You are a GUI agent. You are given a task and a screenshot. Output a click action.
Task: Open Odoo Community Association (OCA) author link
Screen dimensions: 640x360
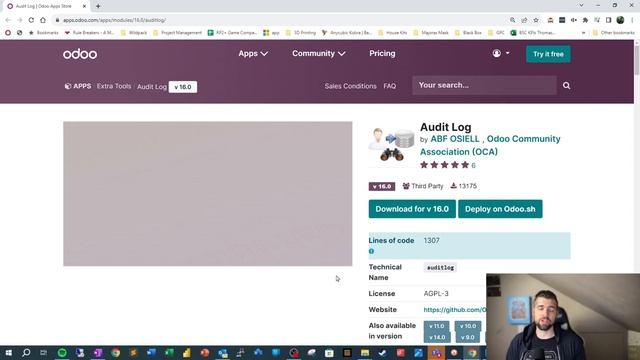(x=490, y=145)
